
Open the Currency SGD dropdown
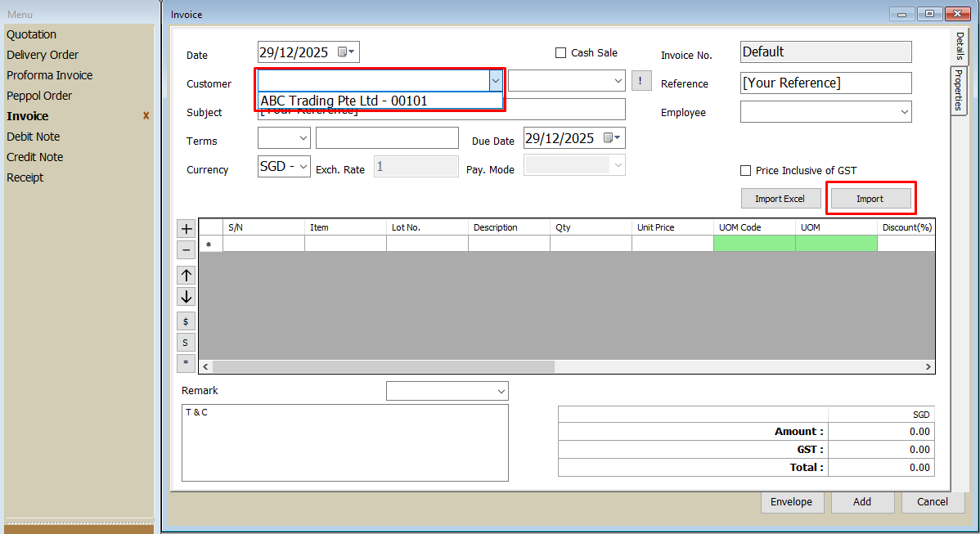[x=303, y=166]
